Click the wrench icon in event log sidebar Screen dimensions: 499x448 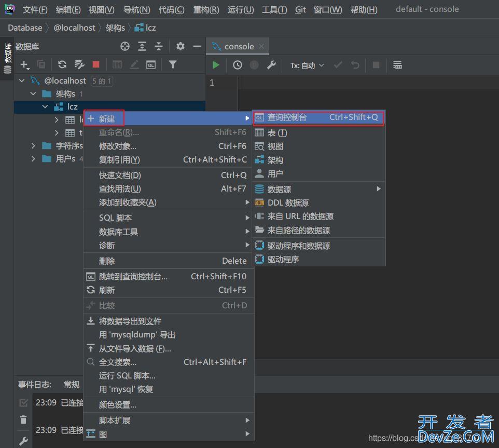[23, 441]
